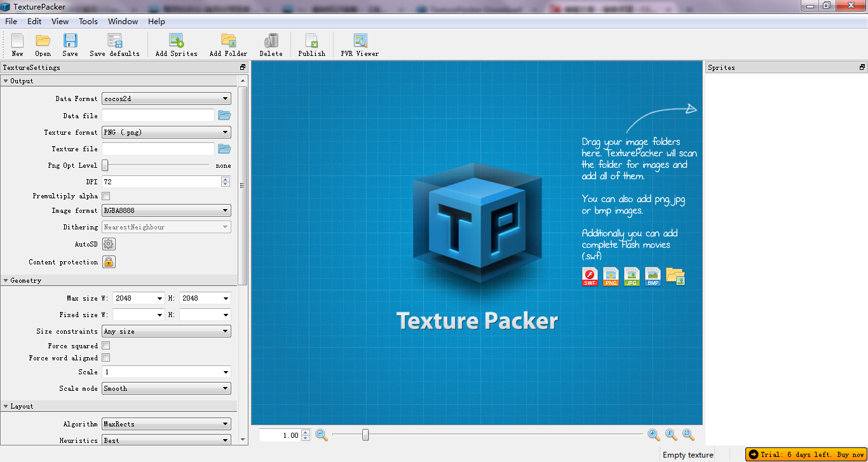
Task: Open the View menu
Action: pyautogui.click(x=60, y=21)
